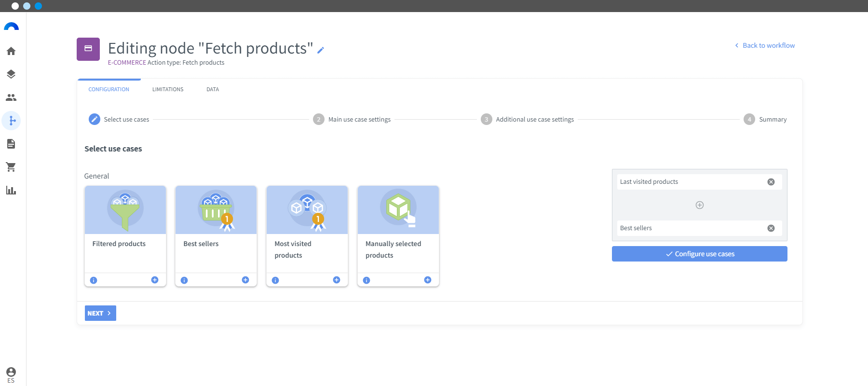Click the app logo at sidebar top
The width and height of the screenshot is (868, 386).
tap(11, 27)
